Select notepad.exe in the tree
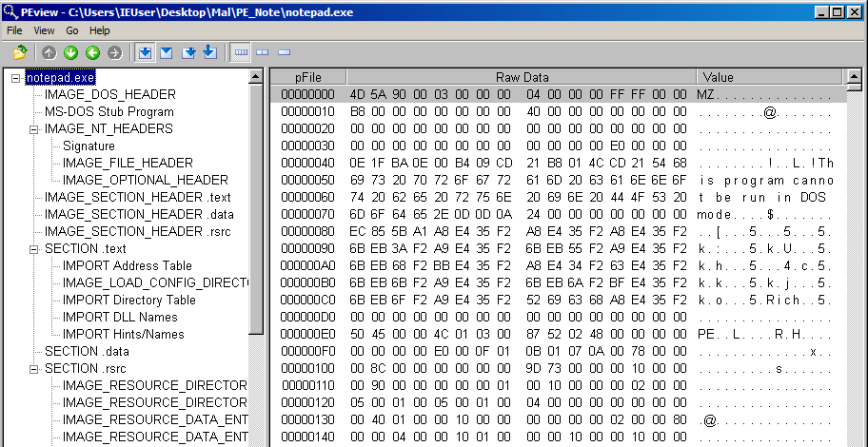Image resolution: width=868 pixels, height=447 pixels. click(60, 77)
